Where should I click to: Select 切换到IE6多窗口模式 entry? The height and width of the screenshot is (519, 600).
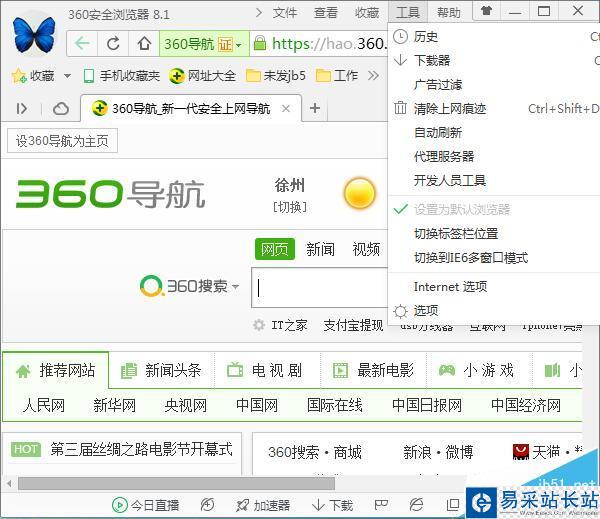pos(494,258)
